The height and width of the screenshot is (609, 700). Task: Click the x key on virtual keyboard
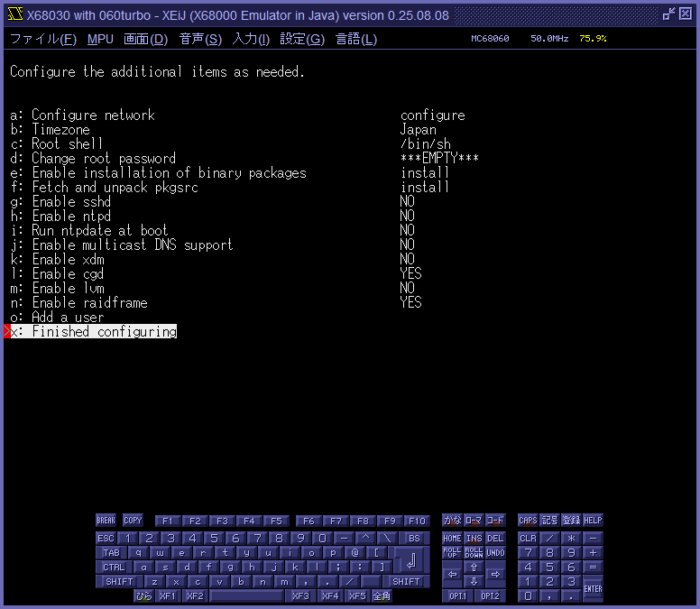(x=176, y=581)
